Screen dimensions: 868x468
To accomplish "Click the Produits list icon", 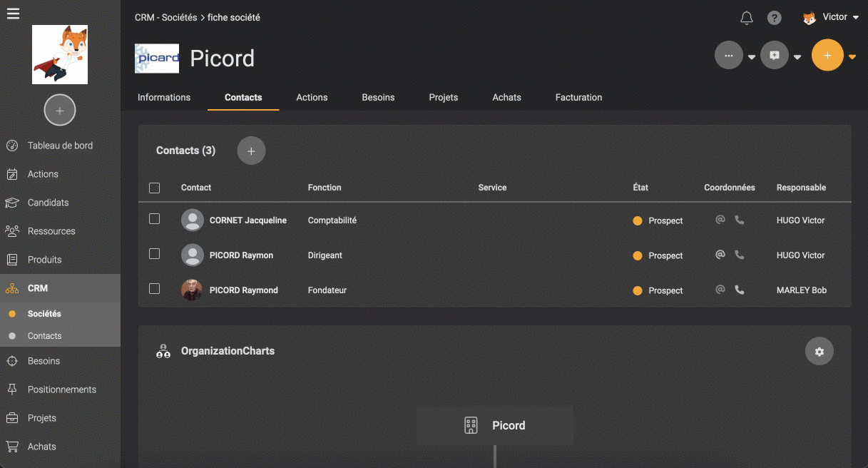I will (12, 260).
